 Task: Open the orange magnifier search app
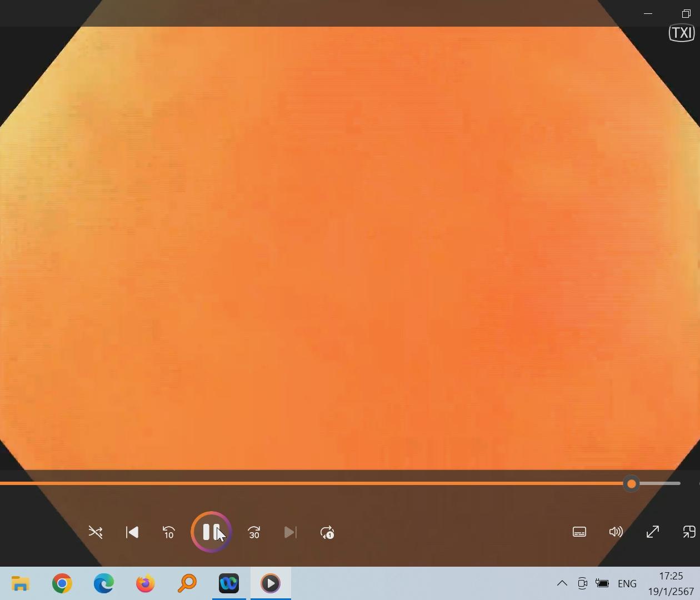pyautogui.click(x=187, y=583)
